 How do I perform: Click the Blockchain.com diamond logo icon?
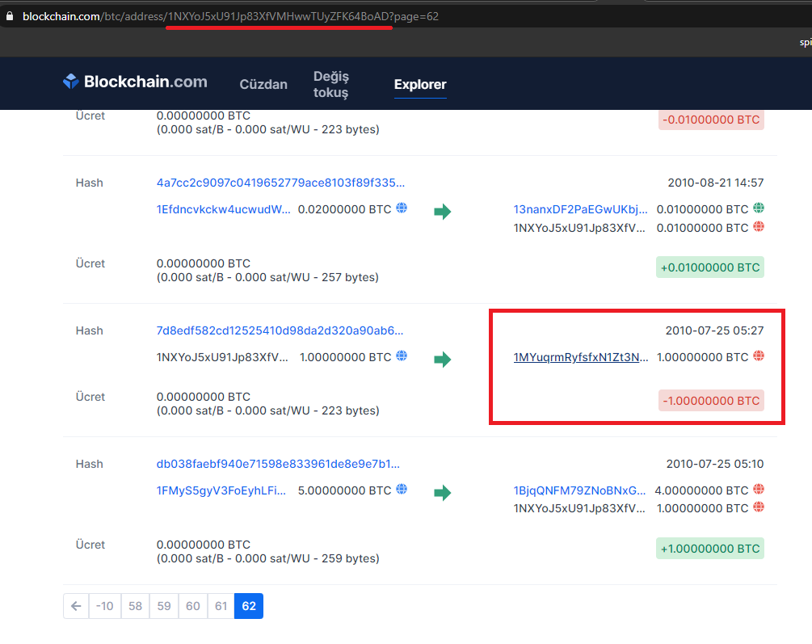70,82
